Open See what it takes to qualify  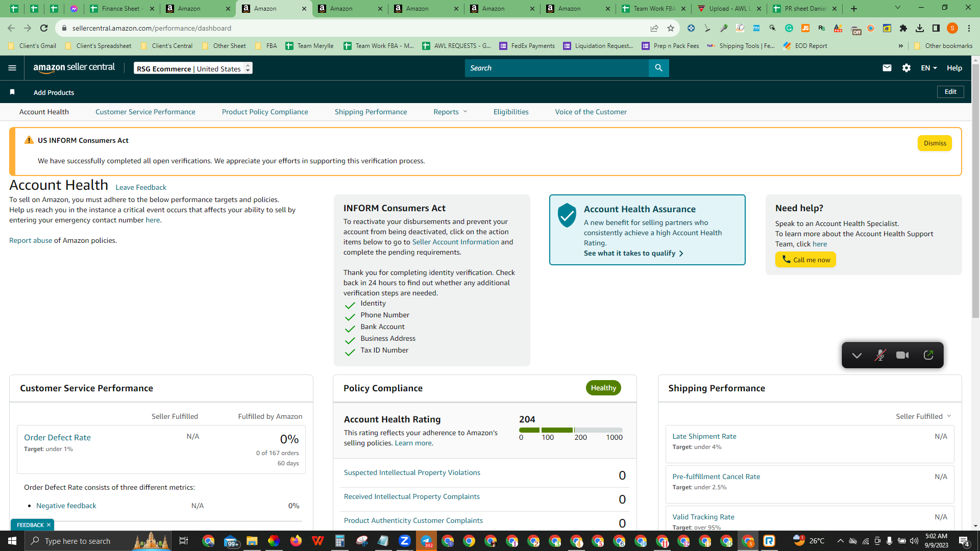633,253
